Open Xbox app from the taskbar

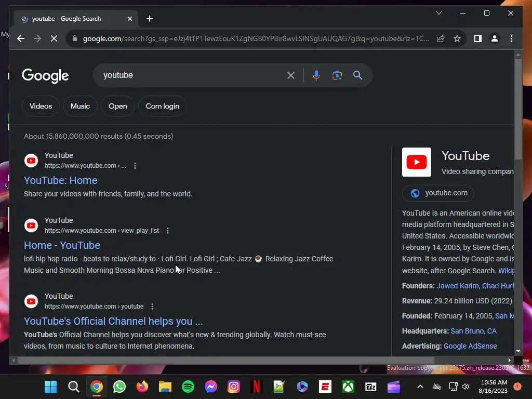point(348,387)
